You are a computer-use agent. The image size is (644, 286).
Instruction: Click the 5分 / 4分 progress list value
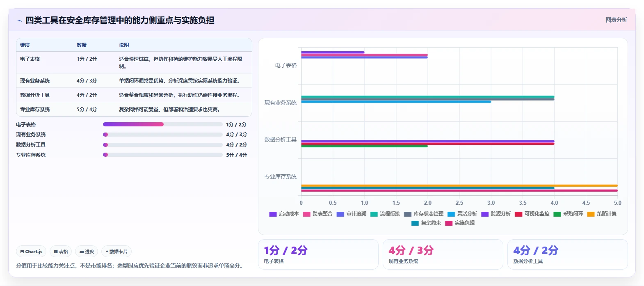pos(237,155)
